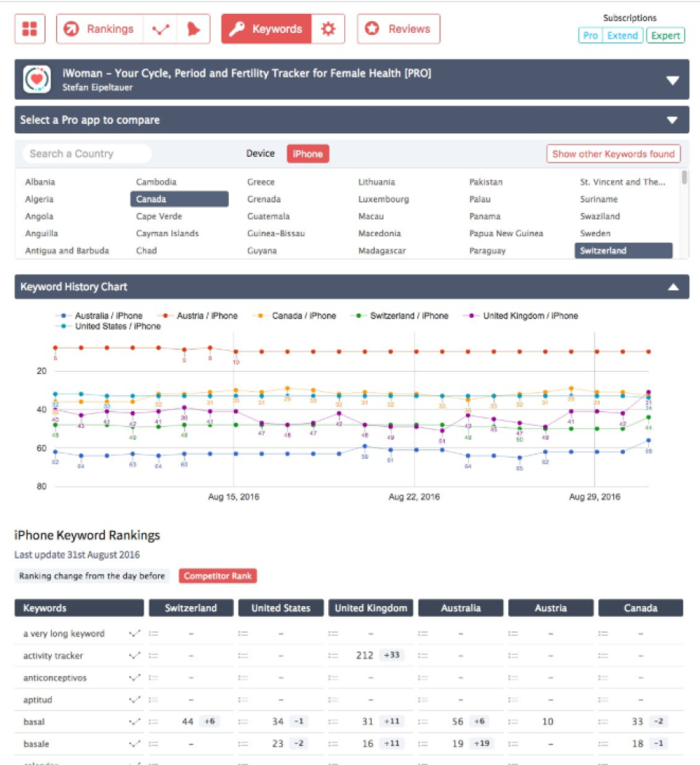Click the 'Competitor Rank' button

coord(217,575)
